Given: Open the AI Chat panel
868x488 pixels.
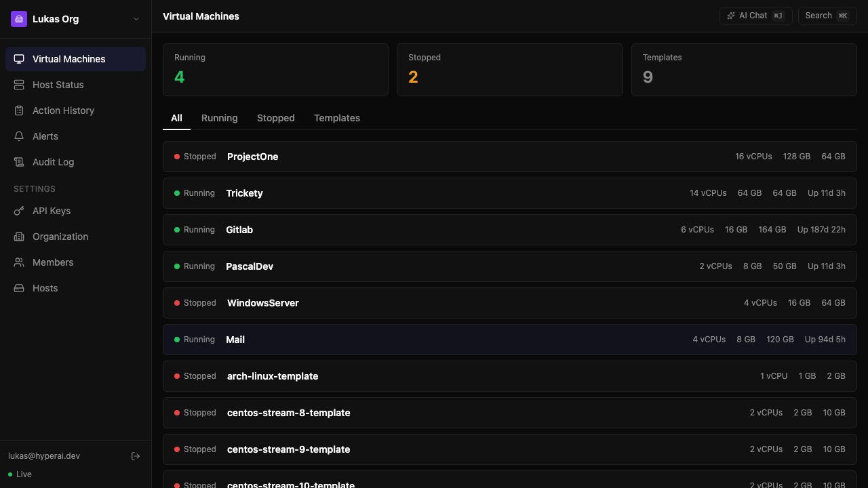Looking at the screenshot, I should (755, 15).
